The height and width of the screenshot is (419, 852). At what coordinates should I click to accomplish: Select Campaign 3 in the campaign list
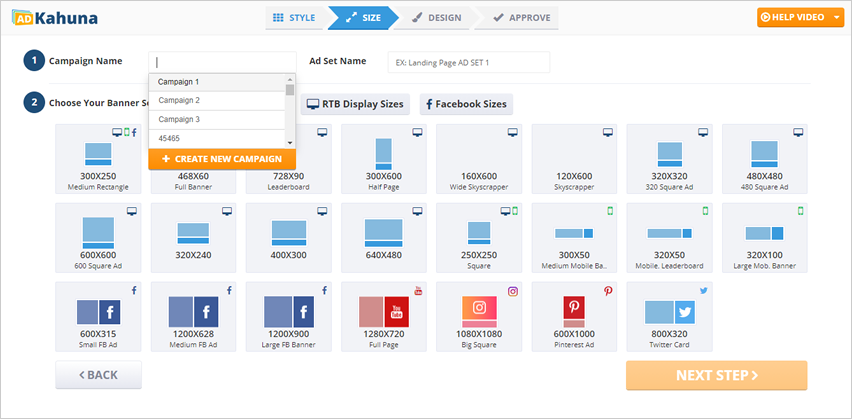tap(216, 119)
